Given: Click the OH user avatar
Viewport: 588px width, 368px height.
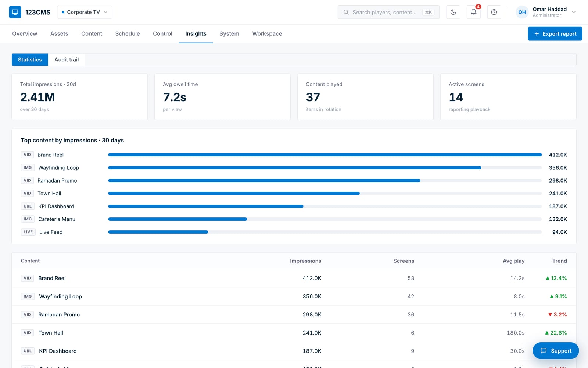Looking at the screenshot, I should click(522, 12).
